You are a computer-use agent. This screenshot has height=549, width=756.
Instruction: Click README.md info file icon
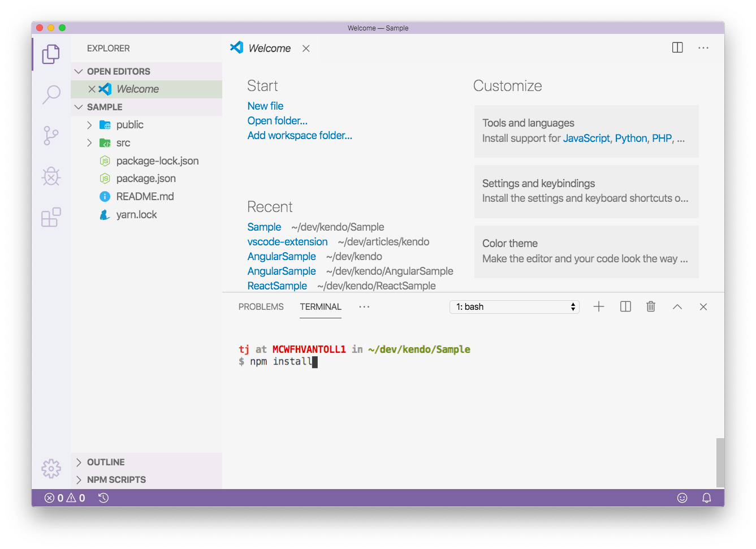tap(105, 197)
